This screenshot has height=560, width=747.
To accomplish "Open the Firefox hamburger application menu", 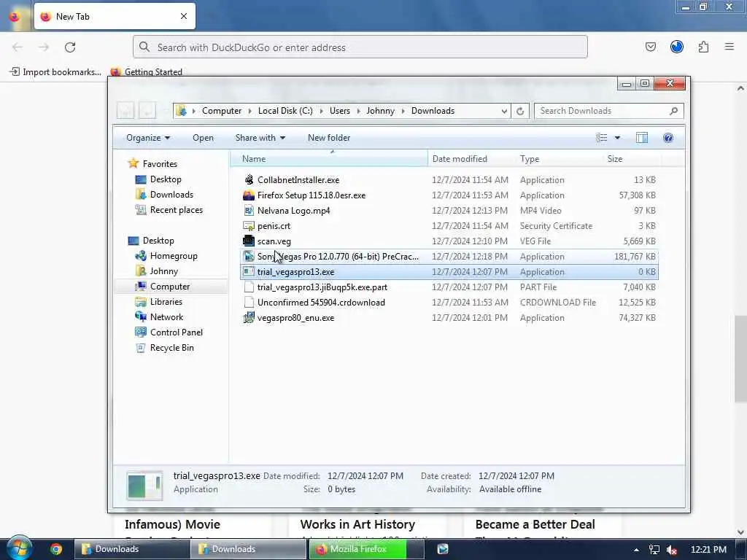I will [x=729, y=47].
